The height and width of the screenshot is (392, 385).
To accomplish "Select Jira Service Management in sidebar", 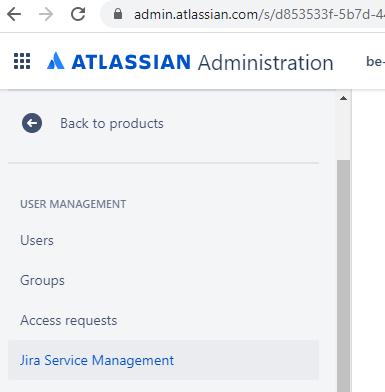I will point(163,360).
